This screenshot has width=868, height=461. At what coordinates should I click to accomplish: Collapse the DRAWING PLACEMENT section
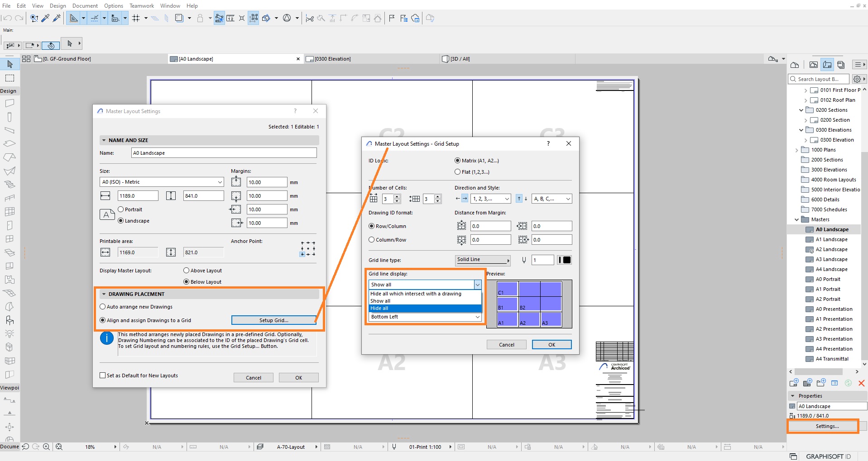(x=104, y=294)
